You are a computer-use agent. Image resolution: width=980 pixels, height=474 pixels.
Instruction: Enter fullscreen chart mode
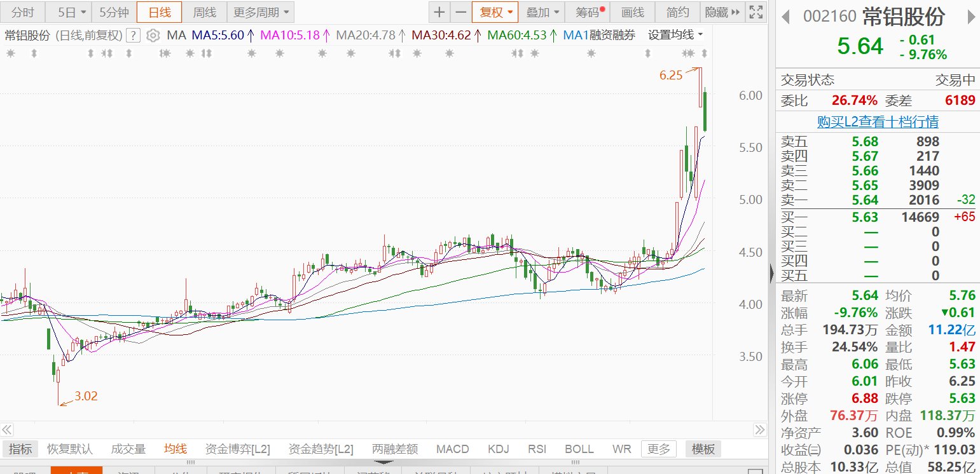click(x=756, y=12)
